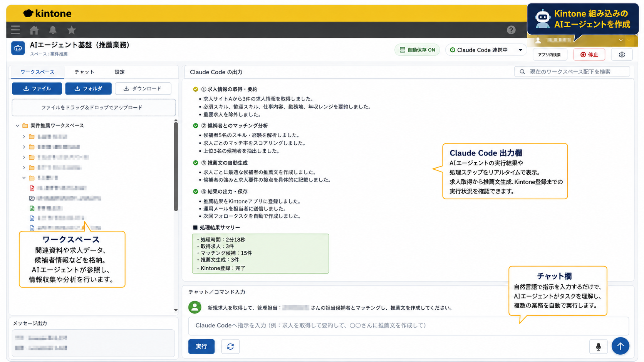Click the 案件推薦ワークスペース folder icon
This screenshot has height=362, width=644.
[x=25, y=125]
